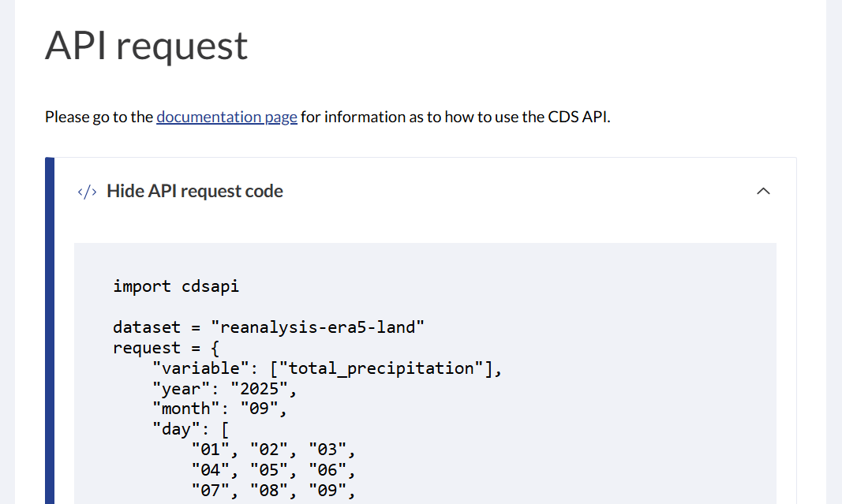The width and height of the screenshot is (842, 504).
Task: Click the chevron to collapse the code section
Action: pos(762,190)
